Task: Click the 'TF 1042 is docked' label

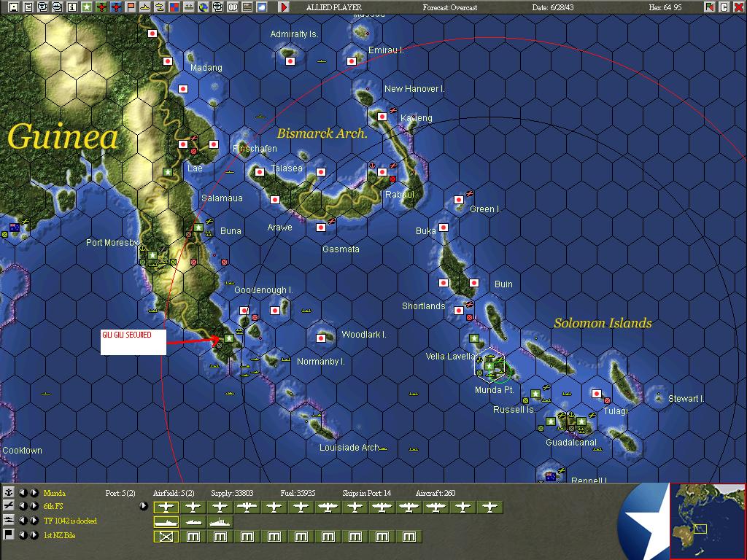Action: tap(70, 521)
